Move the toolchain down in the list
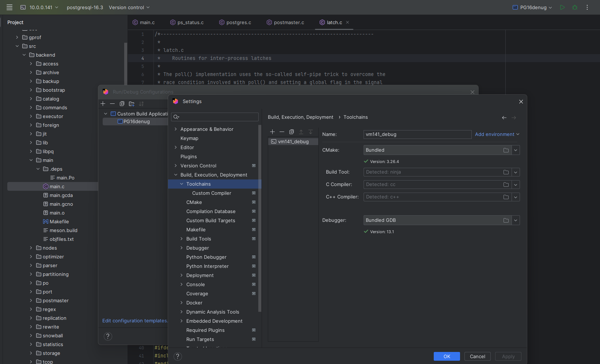The height and width of the screenshot is (364, 600). pyautogui.click(x=311, y=132)
